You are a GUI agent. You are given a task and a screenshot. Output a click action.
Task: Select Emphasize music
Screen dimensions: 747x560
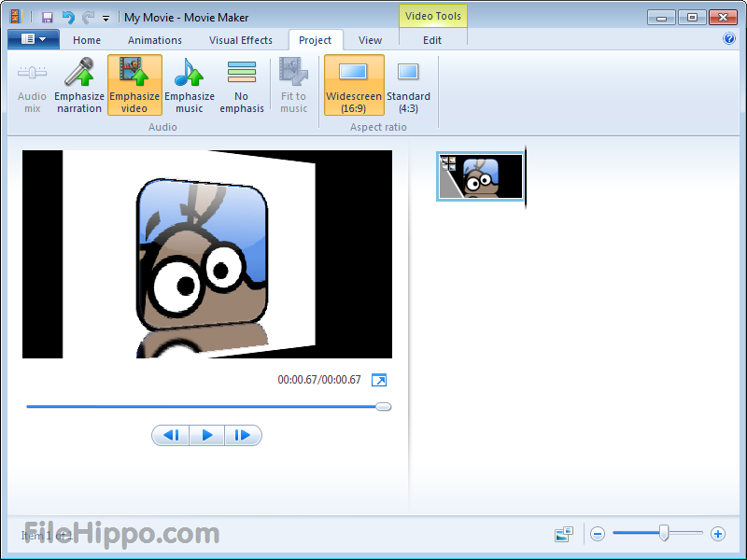point(190,85)
